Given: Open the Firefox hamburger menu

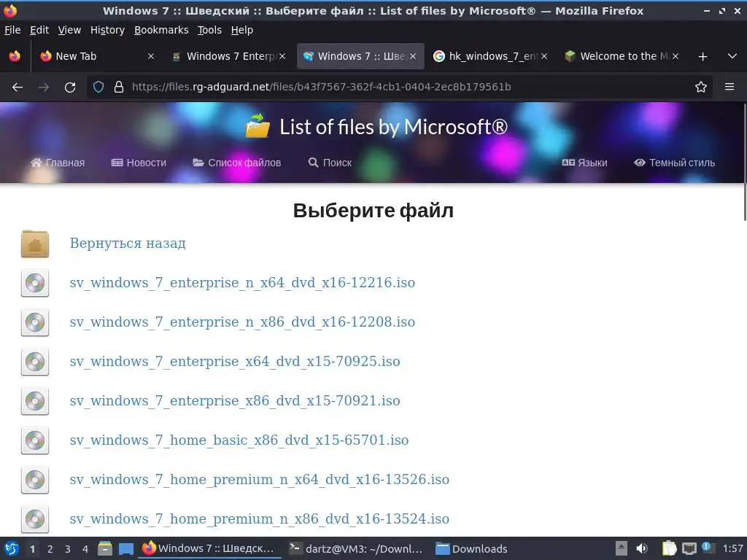Looking at the screenshot, I should click(729, 87).
